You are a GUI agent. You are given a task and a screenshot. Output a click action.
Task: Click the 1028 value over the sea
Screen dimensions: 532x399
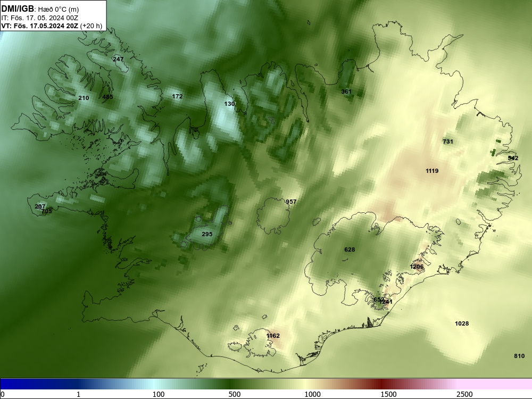coord(462,323)
